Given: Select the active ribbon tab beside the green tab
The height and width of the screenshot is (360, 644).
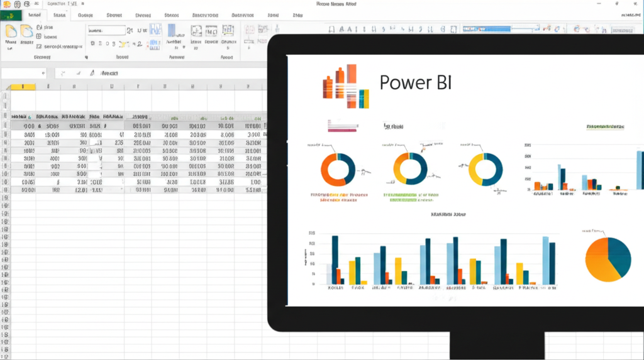Looking at the screenshot, I should 35,15.
